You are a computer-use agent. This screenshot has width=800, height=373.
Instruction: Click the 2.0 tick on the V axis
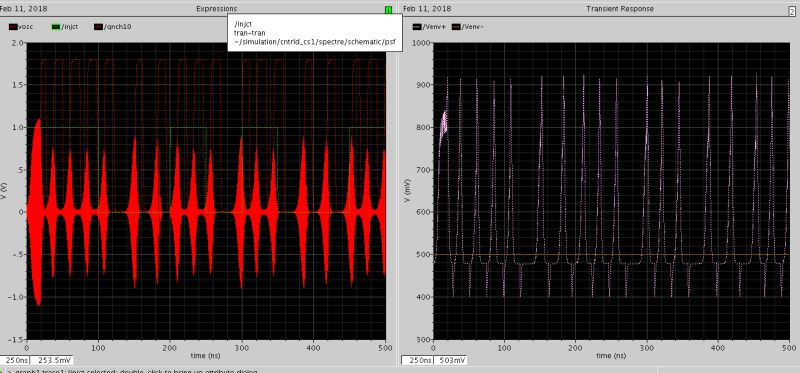pyautogui.click(x=17, y=43)
